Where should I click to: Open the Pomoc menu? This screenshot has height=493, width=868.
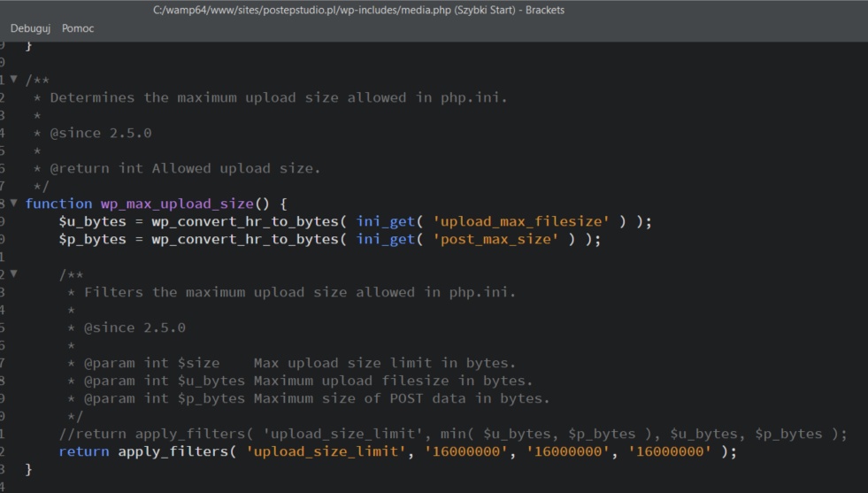click(78, 28)
